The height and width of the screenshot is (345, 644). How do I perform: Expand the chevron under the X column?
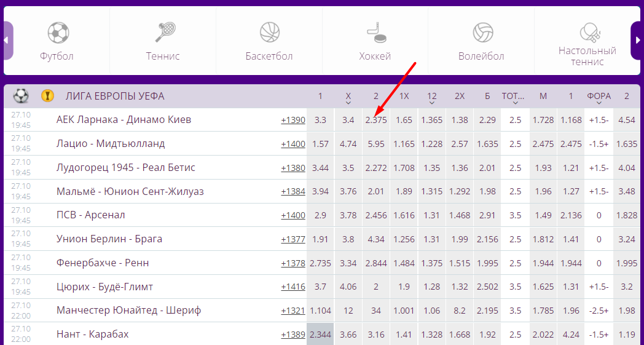(x=348, y=102)
